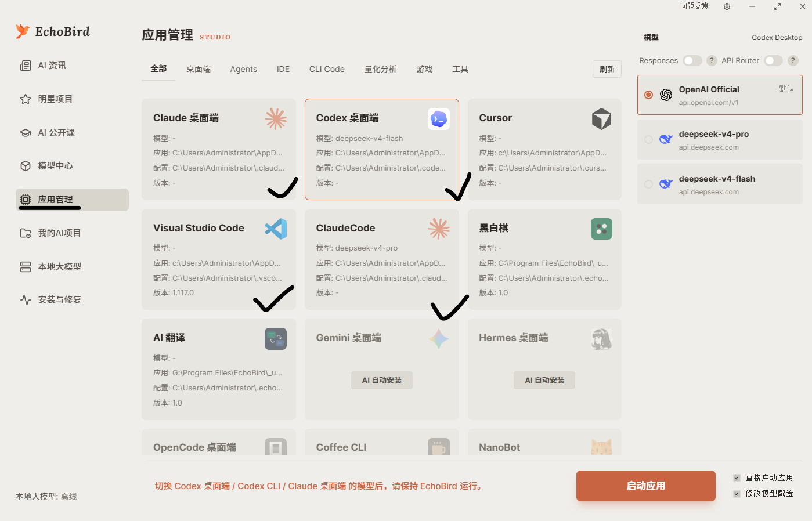Switch to the 全部 tab
The height and width of the screenshot is (521, 812).
point(158,68)
